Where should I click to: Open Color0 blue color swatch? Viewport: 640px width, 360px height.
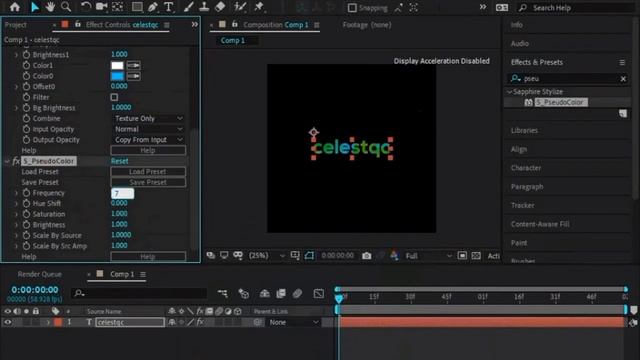117,76
